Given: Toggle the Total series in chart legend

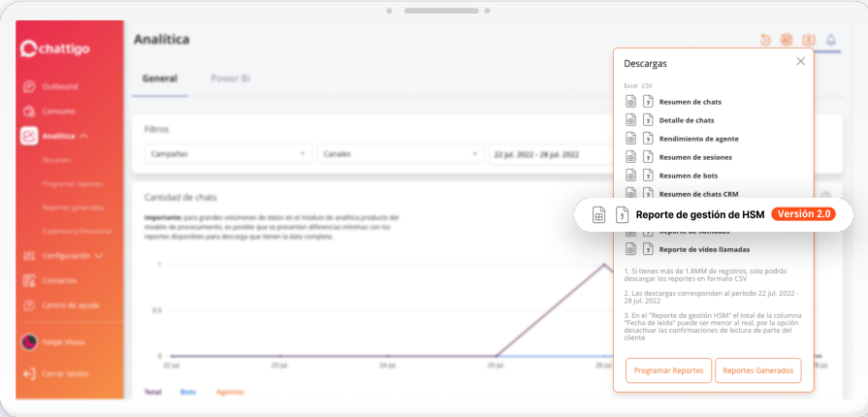Looking at the screenshot, I should click(152, 392).
